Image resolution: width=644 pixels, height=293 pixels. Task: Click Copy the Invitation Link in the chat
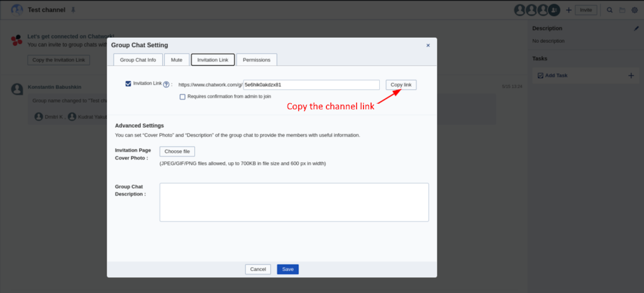(59, 60)
